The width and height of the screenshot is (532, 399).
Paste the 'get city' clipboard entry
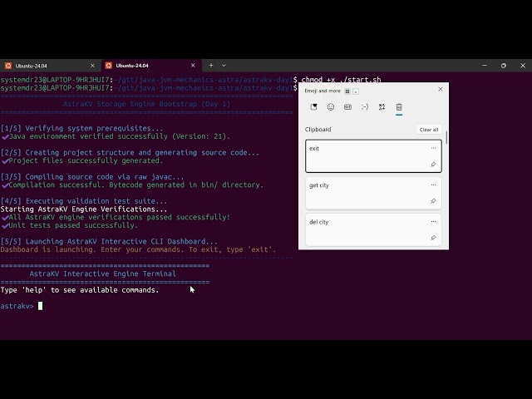point(373,193)
